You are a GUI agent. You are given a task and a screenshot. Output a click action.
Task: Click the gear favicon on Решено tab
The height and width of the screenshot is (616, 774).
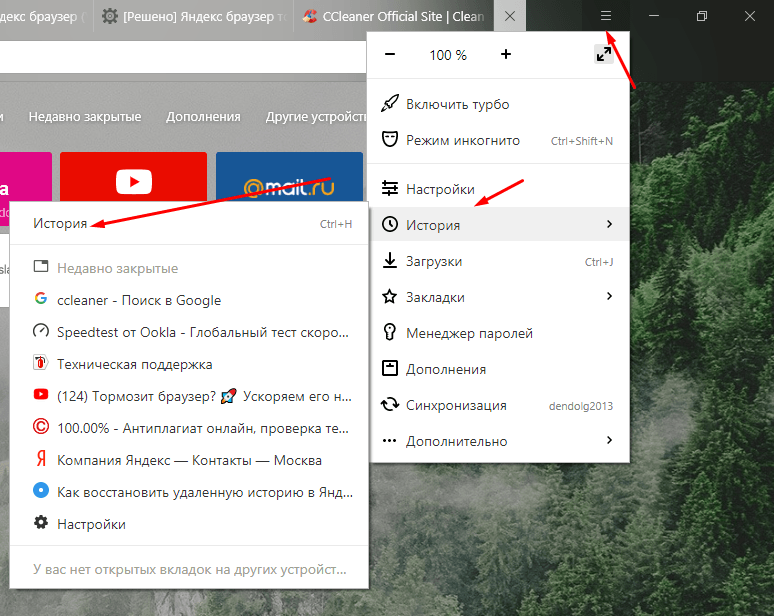coord(110,16)
